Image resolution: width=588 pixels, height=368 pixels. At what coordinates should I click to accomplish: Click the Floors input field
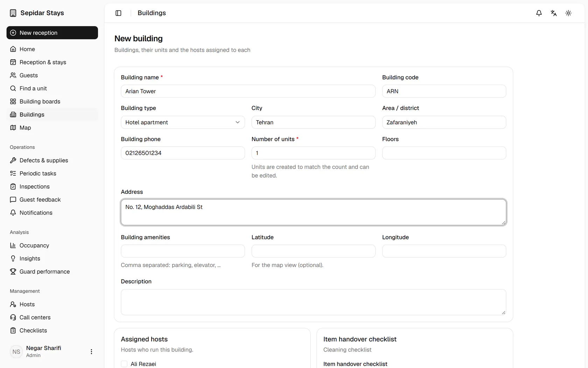(444, 153)
